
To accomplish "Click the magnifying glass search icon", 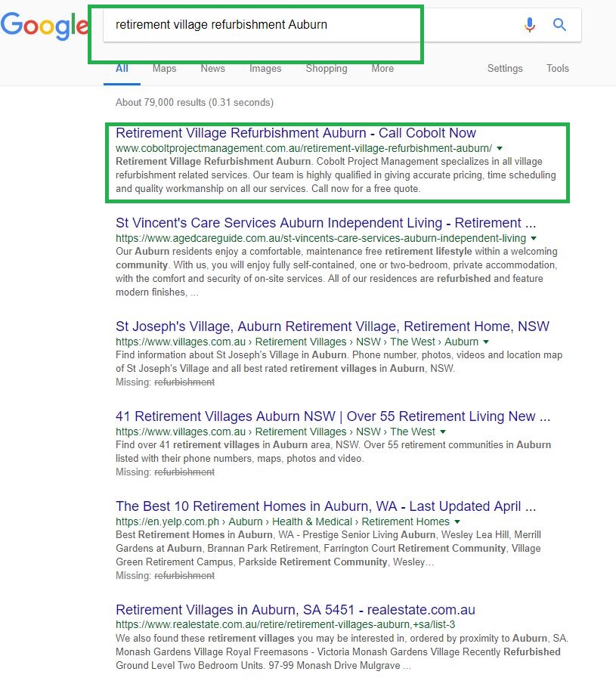I will coord(559,24).
